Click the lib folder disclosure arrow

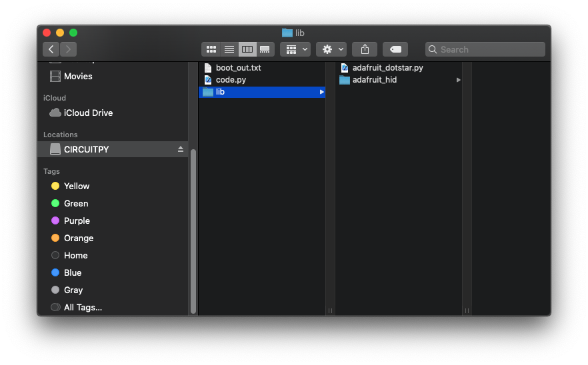tap(321, 92)
